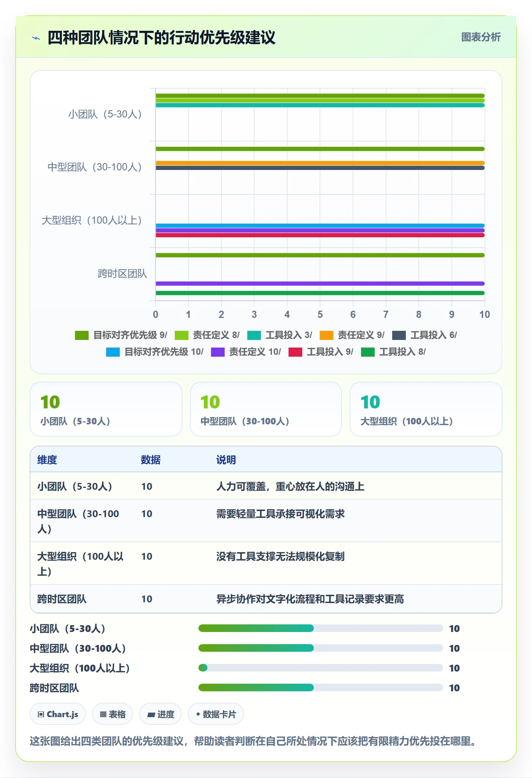532x778 pixels.
Task: Click the 图表分析 label in the header
Action: pyautogui.click(x=481, y=37)
